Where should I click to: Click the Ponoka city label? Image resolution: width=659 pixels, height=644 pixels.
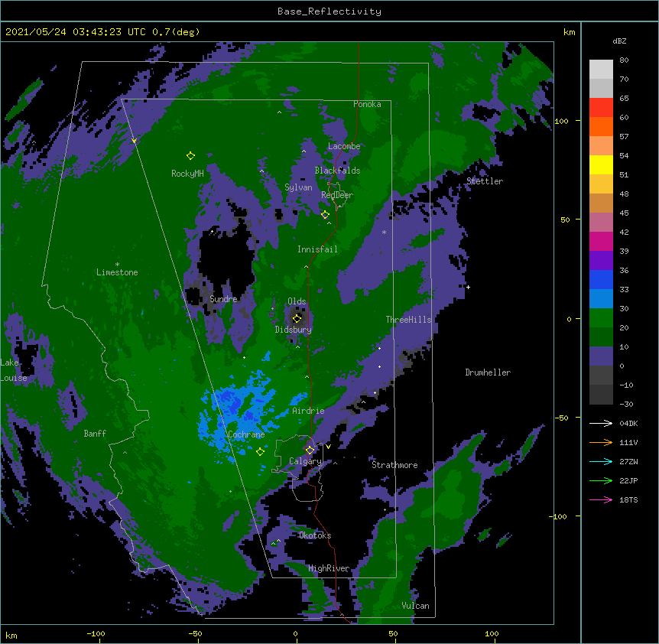(367, 104)
